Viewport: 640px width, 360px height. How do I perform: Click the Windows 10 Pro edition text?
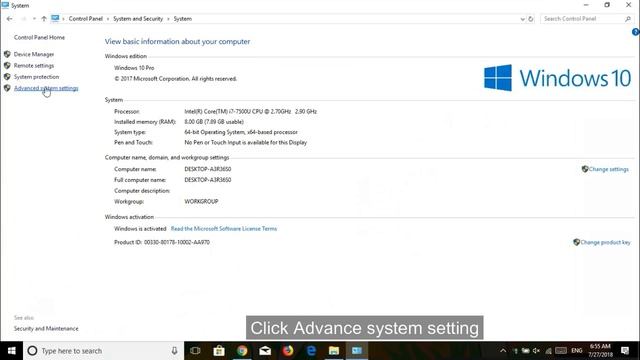pos(134,68)
